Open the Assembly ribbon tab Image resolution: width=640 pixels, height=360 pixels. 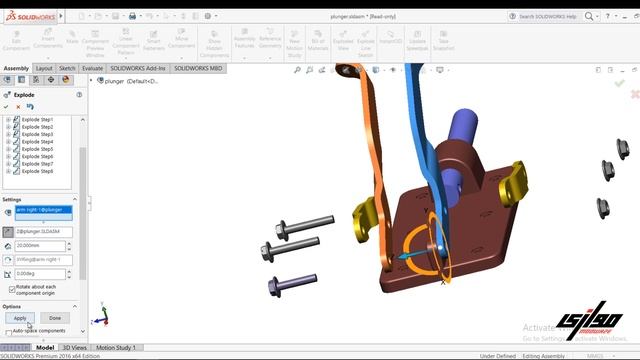pyautogui.click(x=16, y=68)
